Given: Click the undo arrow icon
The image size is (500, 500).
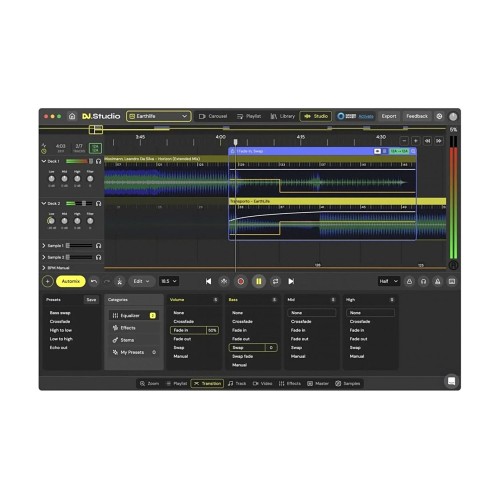Looking at the screenshot, I should [x=94, y=281].
